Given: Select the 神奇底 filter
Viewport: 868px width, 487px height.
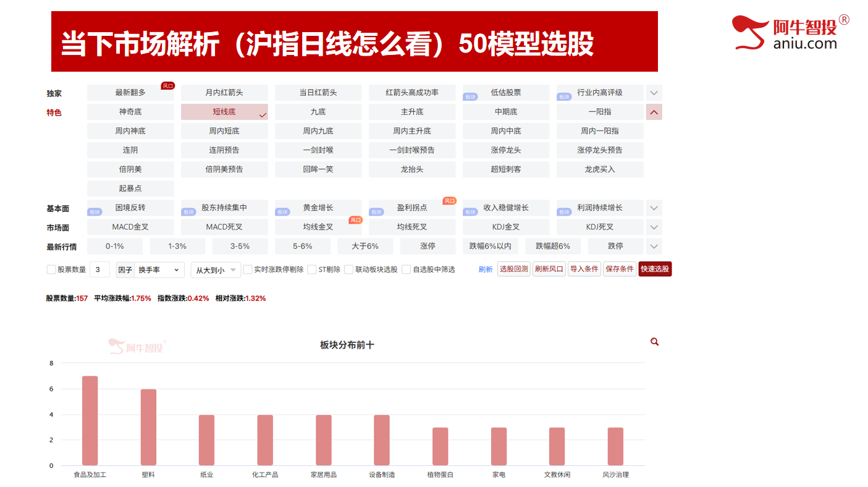Looking at the screenshot, I should click(x=130, y=112).
